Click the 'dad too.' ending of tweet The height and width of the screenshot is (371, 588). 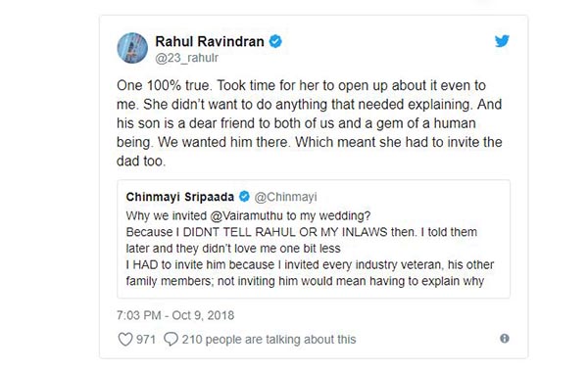[x=141, y=162]
